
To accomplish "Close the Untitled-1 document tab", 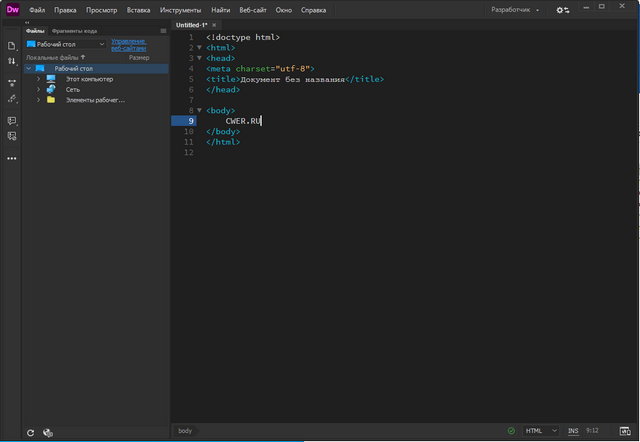I will click(216, 23).
